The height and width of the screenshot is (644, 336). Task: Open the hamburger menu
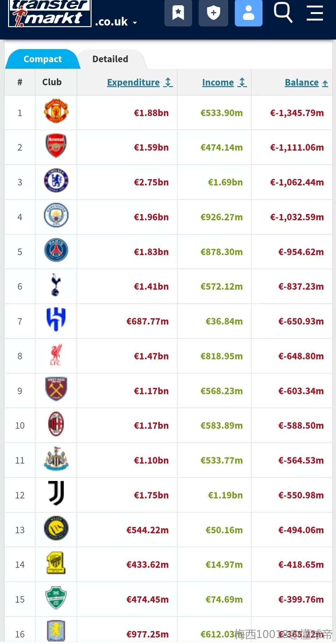(315, 13)
